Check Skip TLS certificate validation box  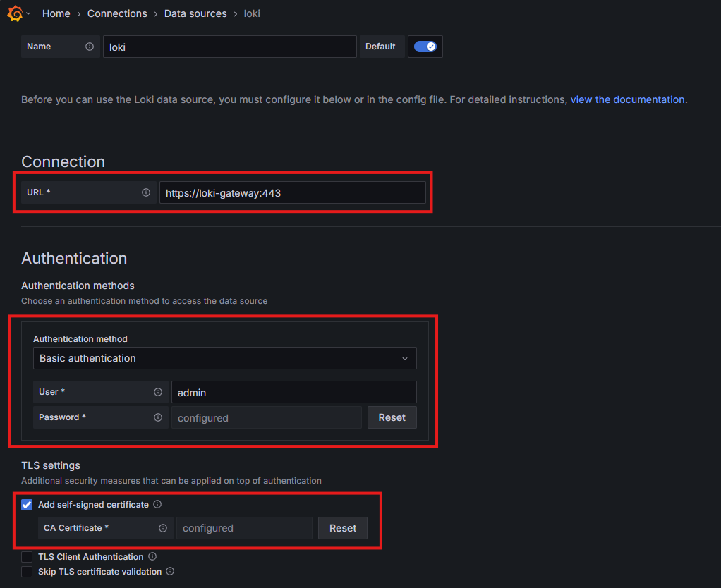27,572
